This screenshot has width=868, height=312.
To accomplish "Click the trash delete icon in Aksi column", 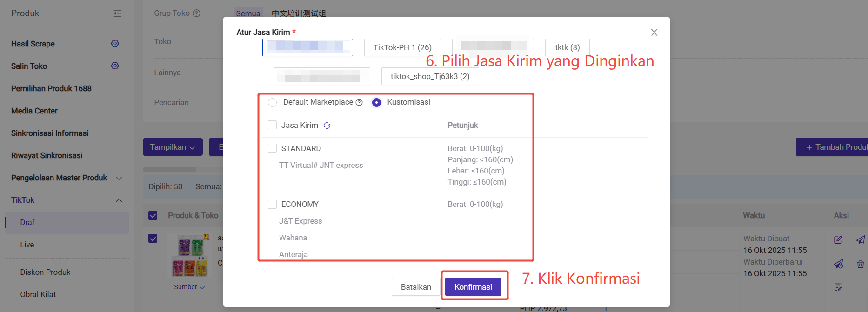I will click(860, 264).
